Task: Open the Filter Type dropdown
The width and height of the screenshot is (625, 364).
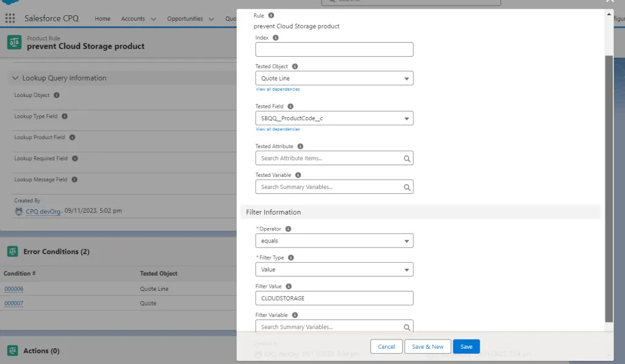Action: tap(334, 269)
